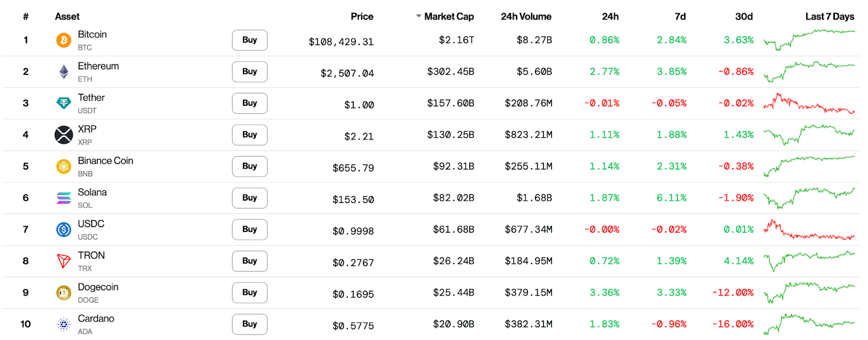Click the Dogecoin logo icon
Screen dimensions: 868x340
[x=63, y=293]
